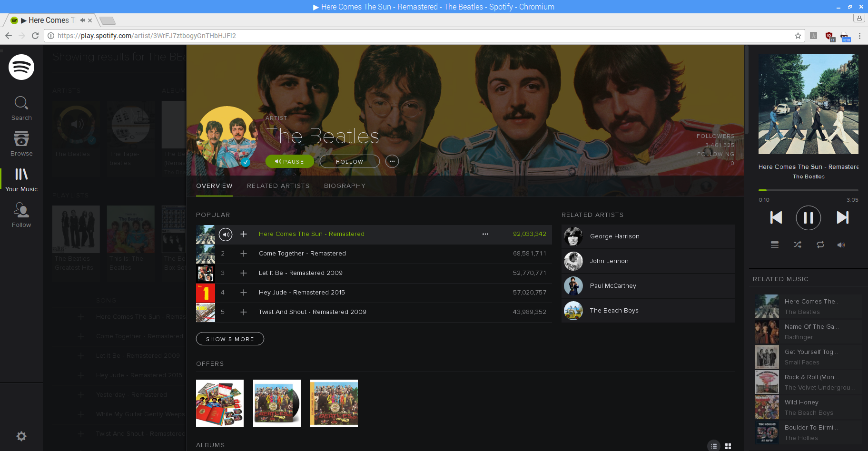
Task: Open the Follow sidebar icon
Action: point(21,215)
